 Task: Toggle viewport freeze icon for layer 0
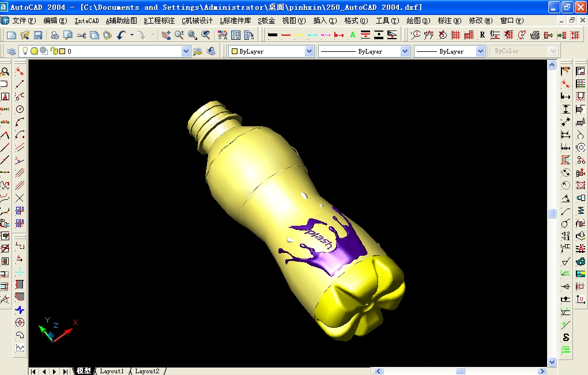pos(44,51)
